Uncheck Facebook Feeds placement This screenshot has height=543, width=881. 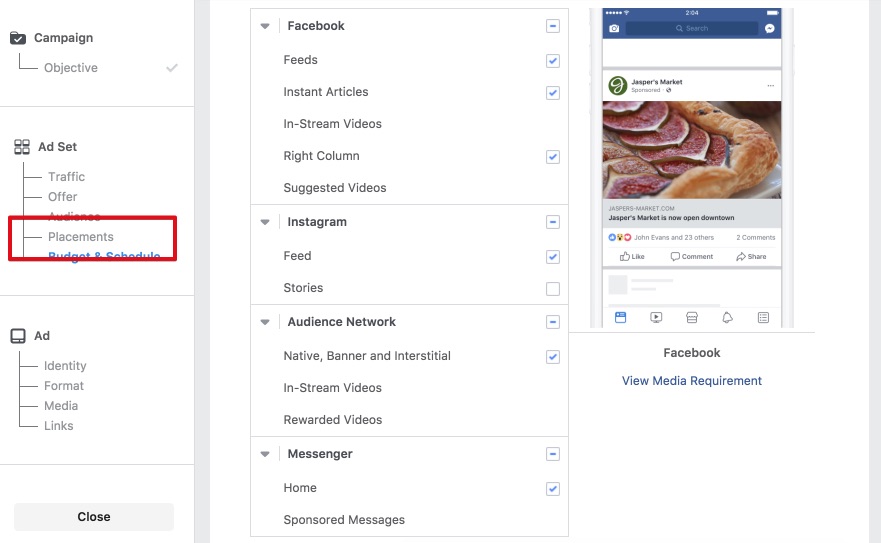pyautogui.click(x=553, y=61)
